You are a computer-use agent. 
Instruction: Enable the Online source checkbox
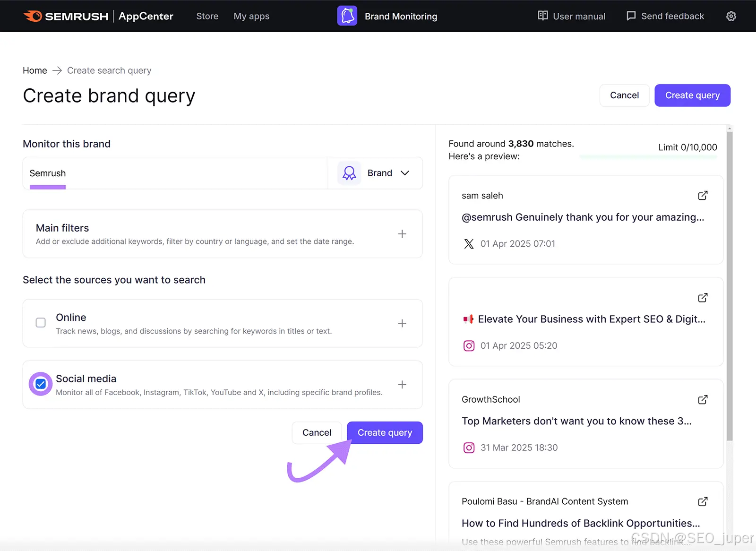(x=41, y=323)
